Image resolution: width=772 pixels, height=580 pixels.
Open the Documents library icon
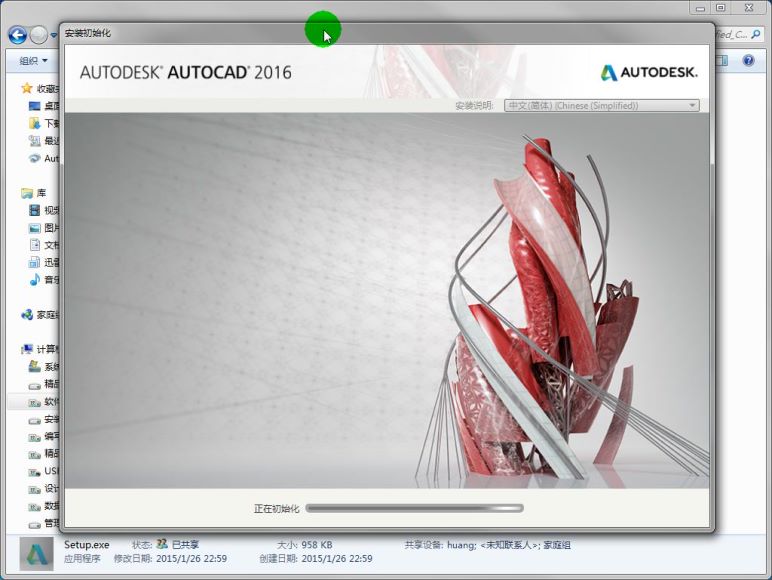(34, 245)
